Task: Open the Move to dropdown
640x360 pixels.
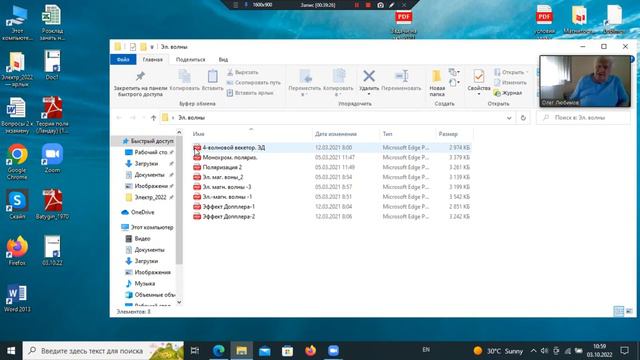Action: [305, 83]
